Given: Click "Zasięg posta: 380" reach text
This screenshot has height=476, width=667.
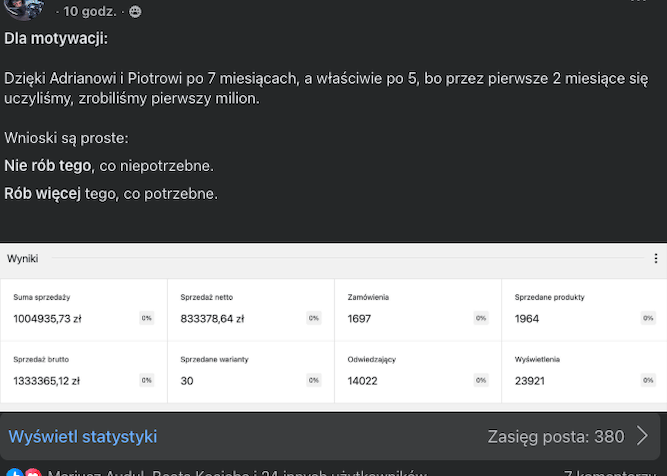Looking at the screenshot, I should (555, 436).
